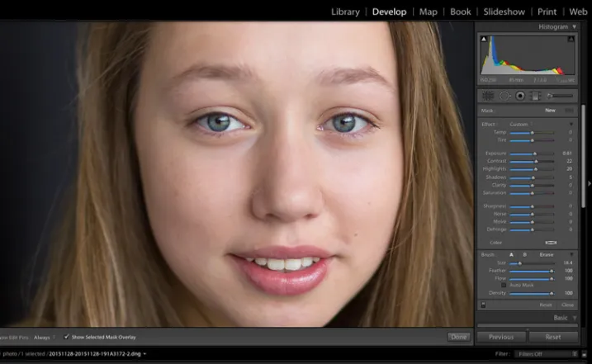Viewport: 592px width, 364px height.
Task: Toggle shadow clipping indicator in histogram
Action: 484,39
